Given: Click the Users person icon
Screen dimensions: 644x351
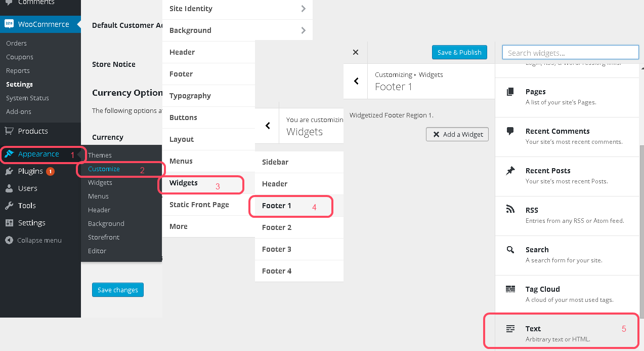Looking at the screenshot, I should click(9, 188).
